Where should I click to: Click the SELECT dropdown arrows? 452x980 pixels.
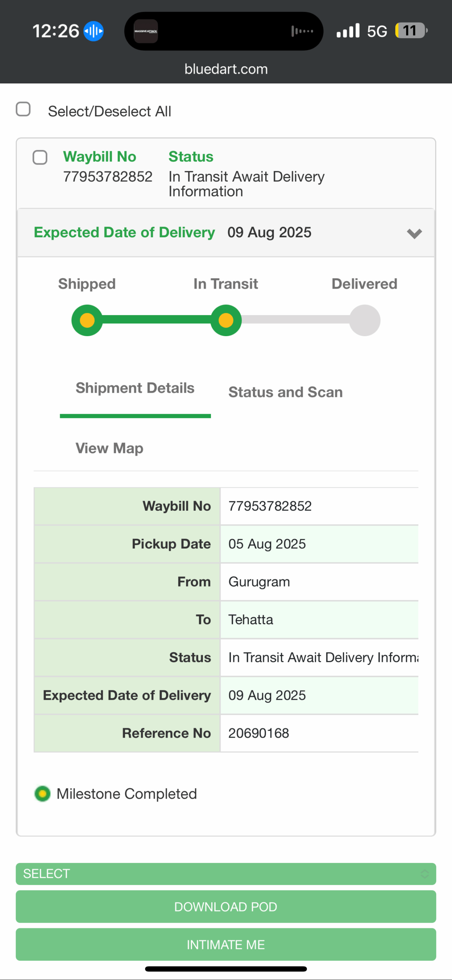pos(424,874)
